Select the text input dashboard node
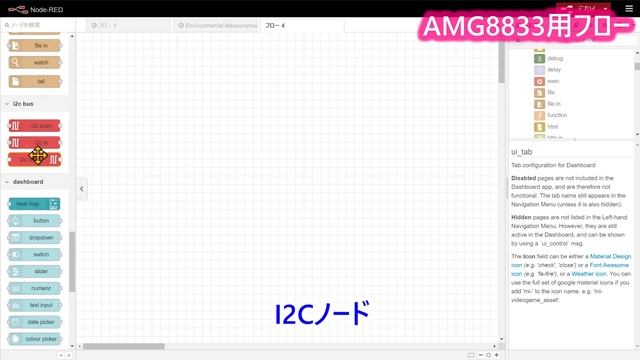 (x=35, y=305)
